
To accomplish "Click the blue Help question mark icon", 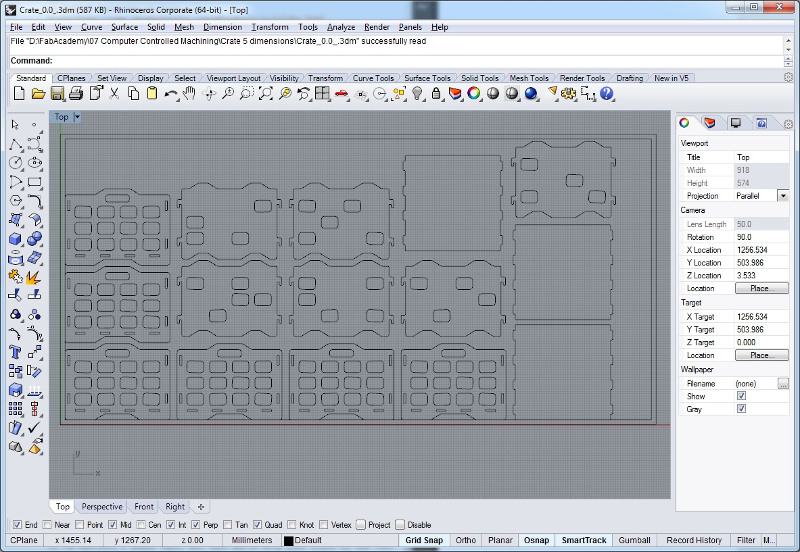I will (607, 93).
